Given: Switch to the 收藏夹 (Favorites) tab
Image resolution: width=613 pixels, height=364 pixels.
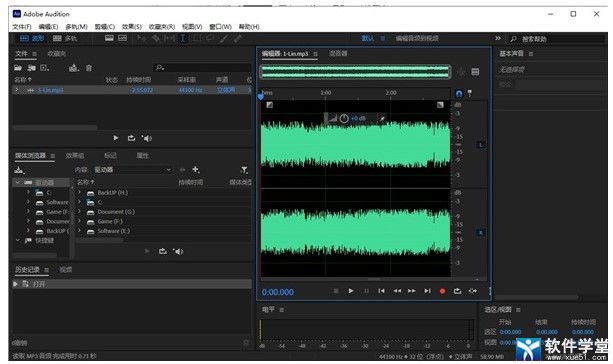Looking at the screenshot, I should pos(56,54).
